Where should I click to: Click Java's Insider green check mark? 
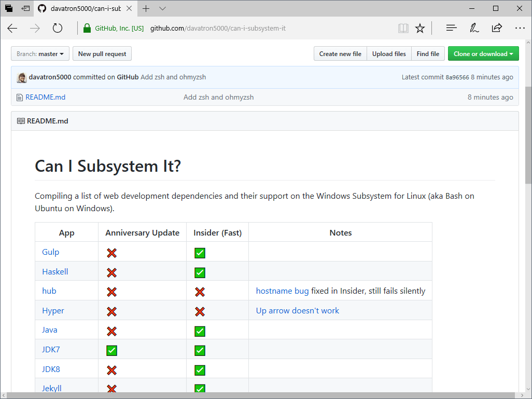(x=200, y=331)
